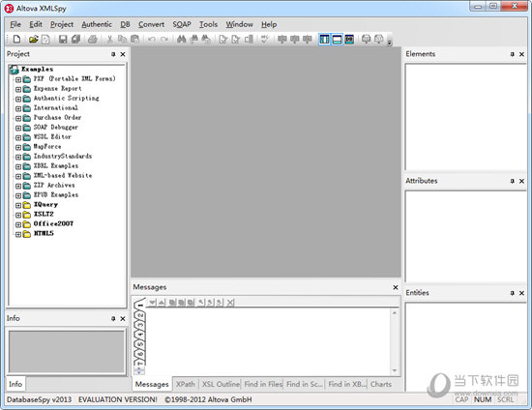This screenshot has width=532, height=410.
Task: Click the Save floppy disk icon
Action: pos(63,40)
